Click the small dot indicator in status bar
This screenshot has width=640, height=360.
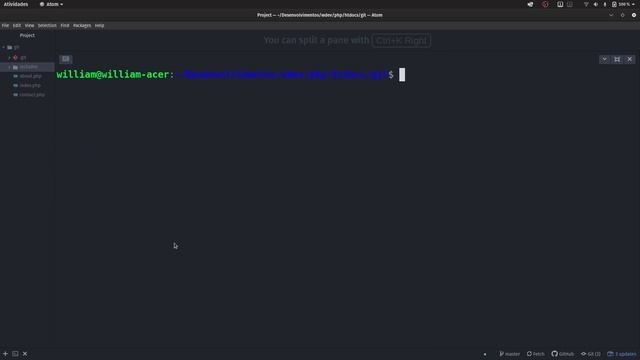click(485, 354)
